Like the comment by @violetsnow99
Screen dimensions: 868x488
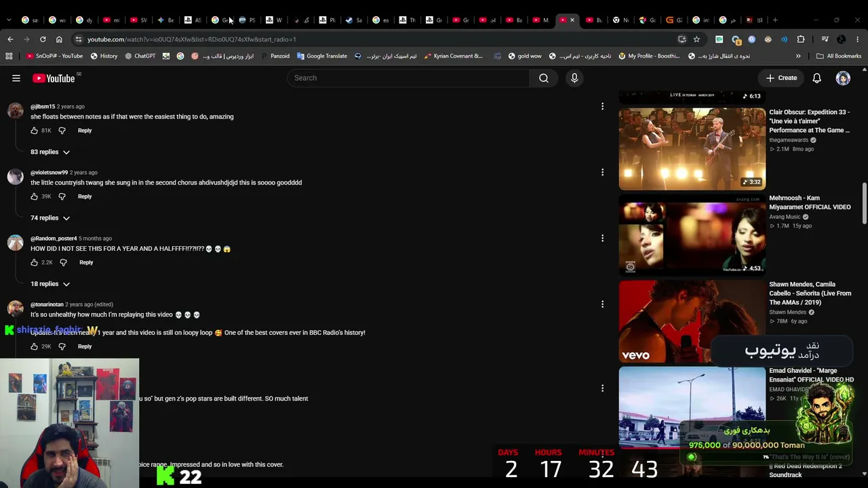(35, 197)
